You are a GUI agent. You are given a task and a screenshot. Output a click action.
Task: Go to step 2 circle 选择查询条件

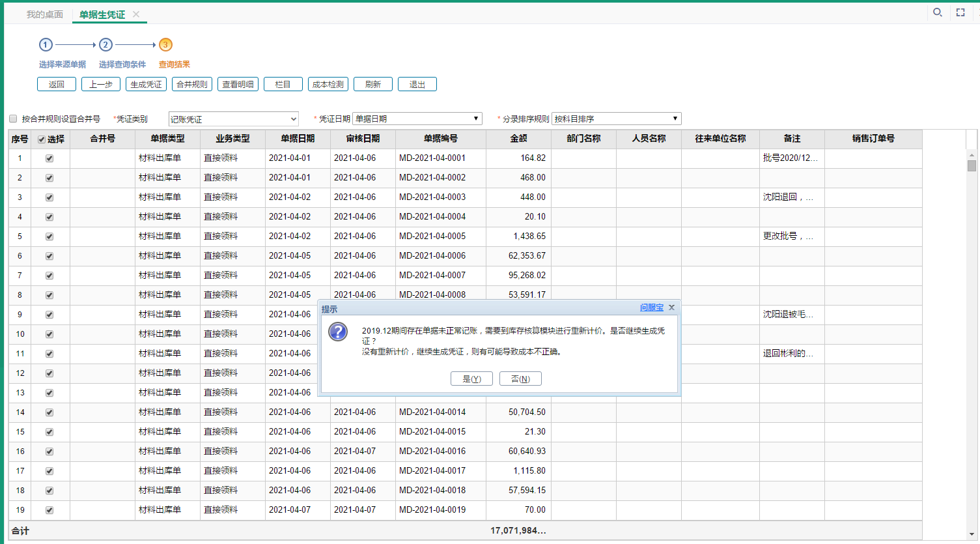[105, 45]
